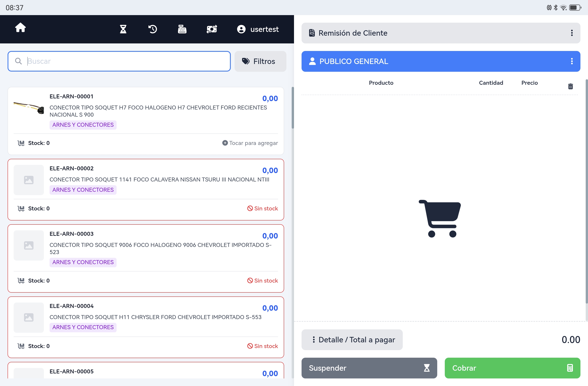This screenshot has width=588, height=386.
Task: Select the ELE-ARN-00003 product card
Action: [146, 258]
